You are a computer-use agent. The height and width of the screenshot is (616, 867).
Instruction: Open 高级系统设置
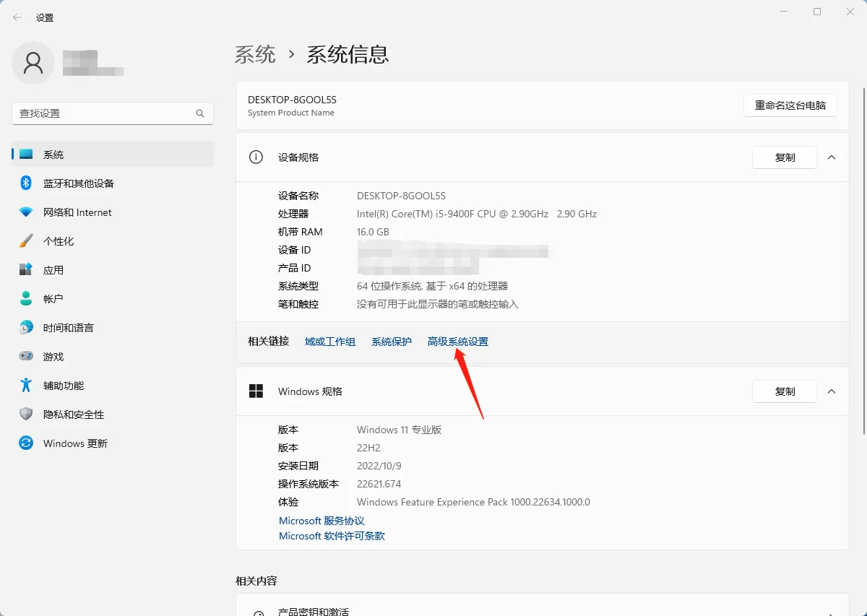(x=457, y=341)
